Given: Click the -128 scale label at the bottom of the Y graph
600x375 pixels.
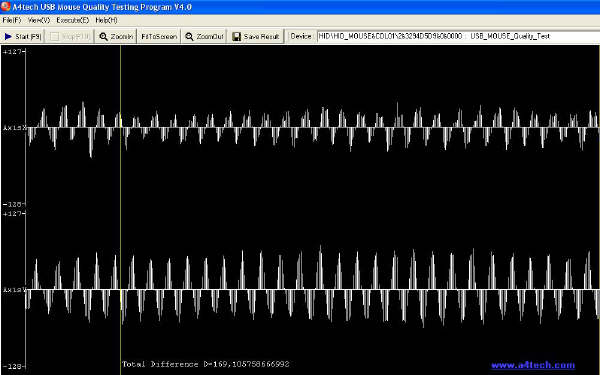Looking at the screenshot, I should point(13,367).
